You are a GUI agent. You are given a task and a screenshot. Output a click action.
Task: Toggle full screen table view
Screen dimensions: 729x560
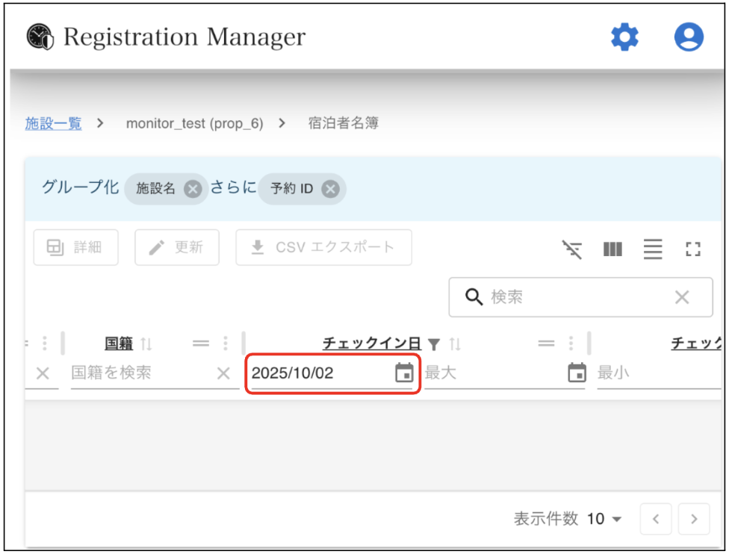[693, 249]
